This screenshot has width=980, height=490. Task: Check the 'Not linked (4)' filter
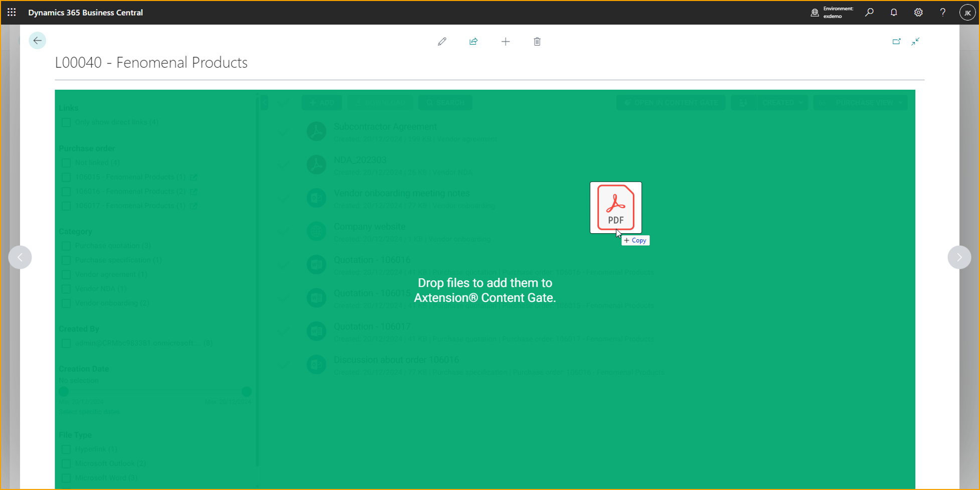[x=66, y=163]
